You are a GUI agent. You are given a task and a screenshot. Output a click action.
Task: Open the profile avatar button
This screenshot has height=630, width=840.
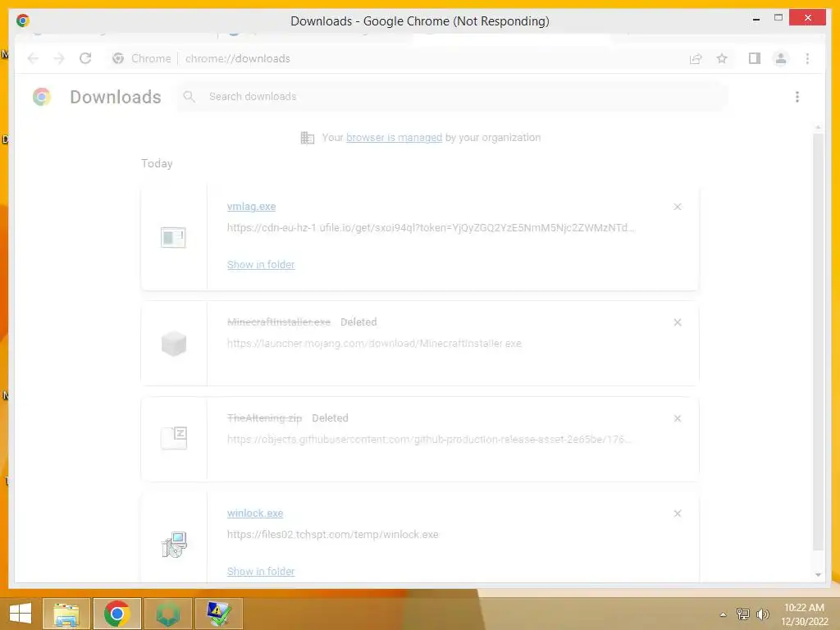click(781, 58)
